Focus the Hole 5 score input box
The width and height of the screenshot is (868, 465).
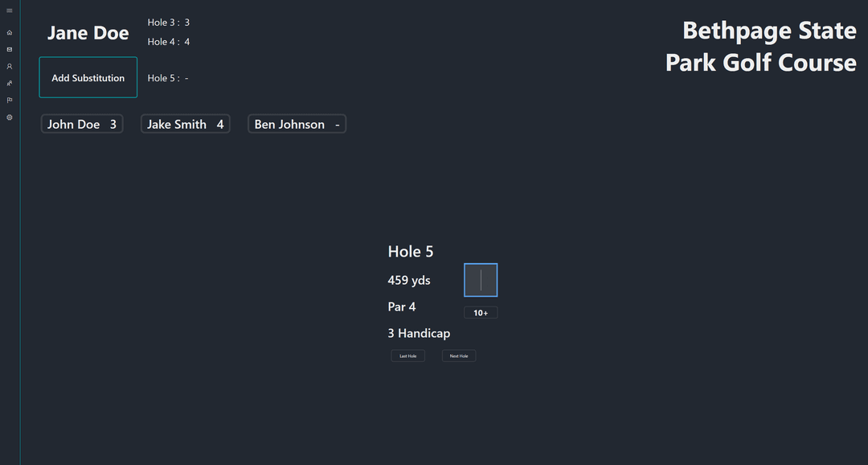481,280
